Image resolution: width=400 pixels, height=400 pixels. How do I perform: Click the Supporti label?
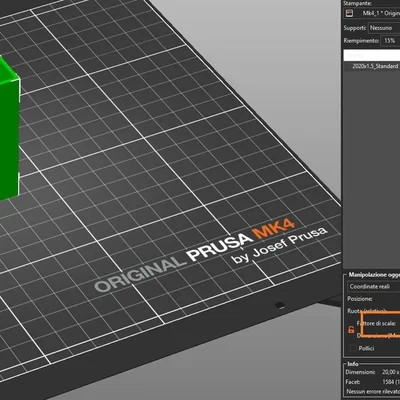(355, 28)
